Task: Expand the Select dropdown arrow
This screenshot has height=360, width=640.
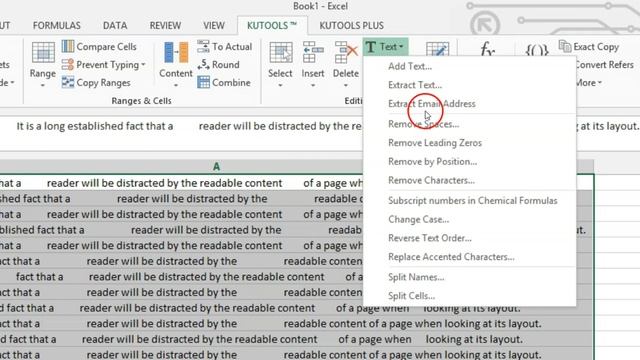Action: pyautogui.click(x=280, y=86)
